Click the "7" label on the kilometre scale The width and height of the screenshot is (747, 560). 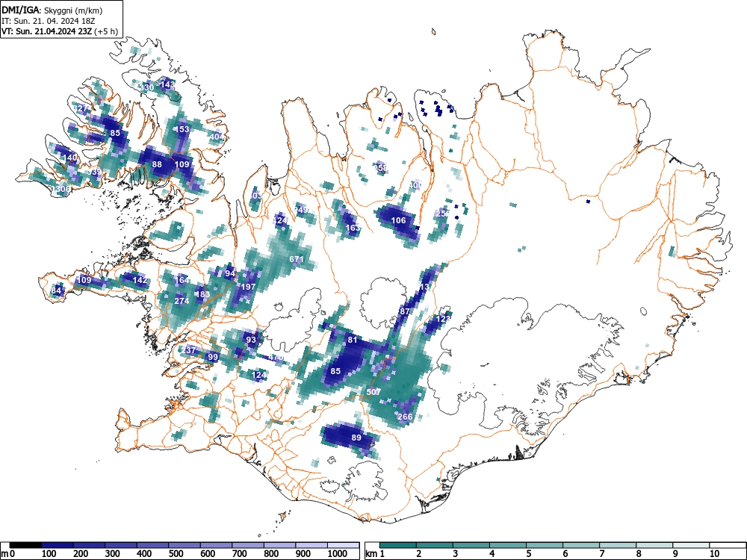click(x=601, y=554)
